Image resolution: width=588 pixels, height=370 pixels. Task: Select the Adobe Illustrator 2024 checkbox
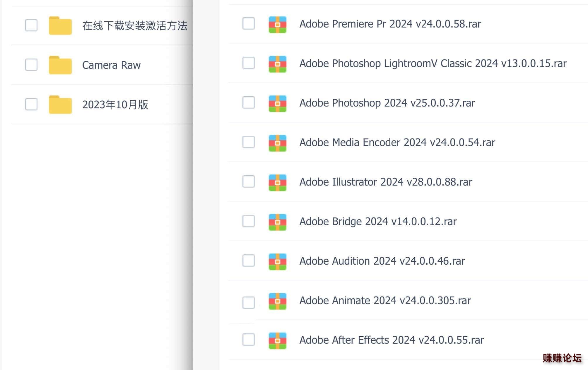[x=249, y=181]
